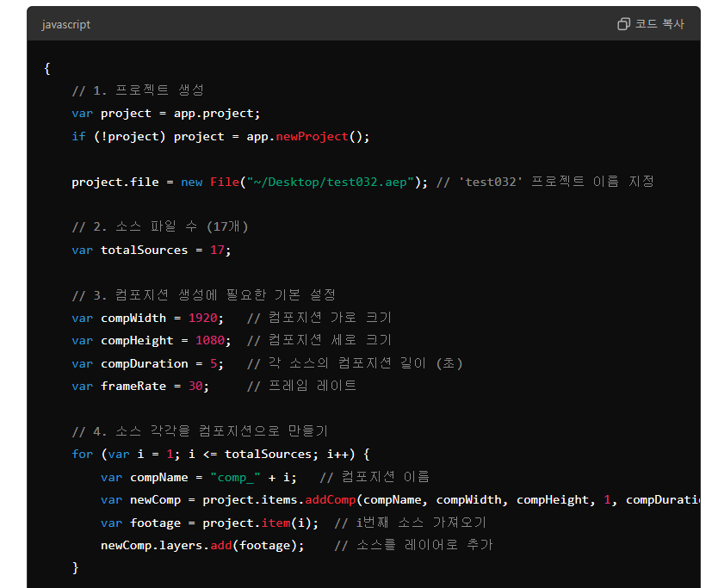Click 'totalSources' in the for loop condition
Screen dimensions: 712x588
point(268,454)
